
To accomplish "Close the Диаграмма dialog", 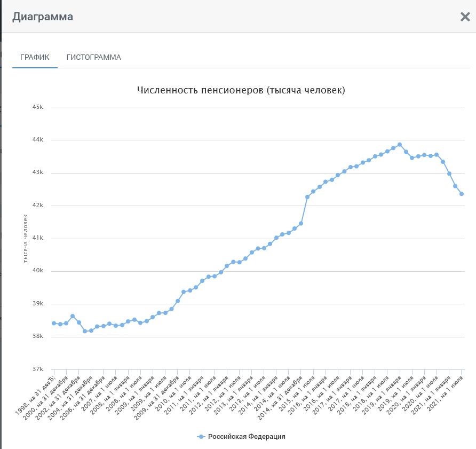I will click(465, 17).
